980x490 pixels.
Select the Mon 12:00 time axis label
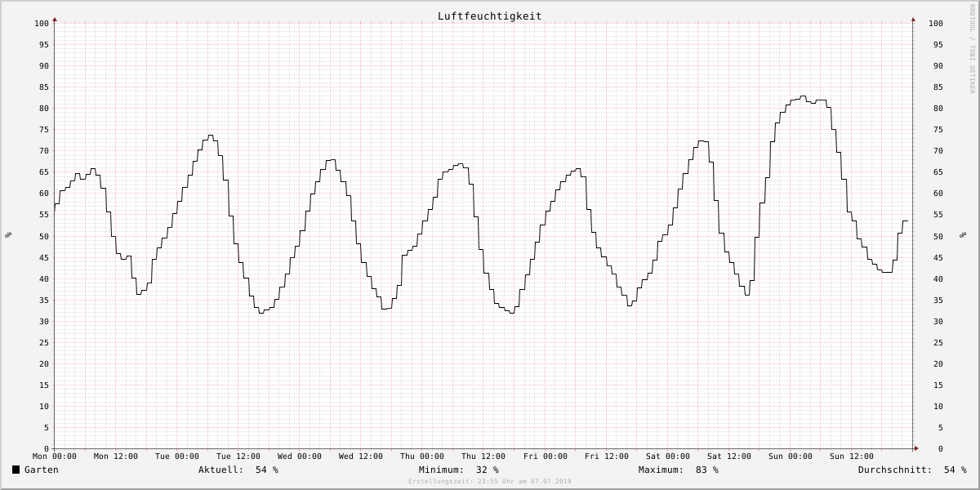pyautogui.click(x=116, y=457)
